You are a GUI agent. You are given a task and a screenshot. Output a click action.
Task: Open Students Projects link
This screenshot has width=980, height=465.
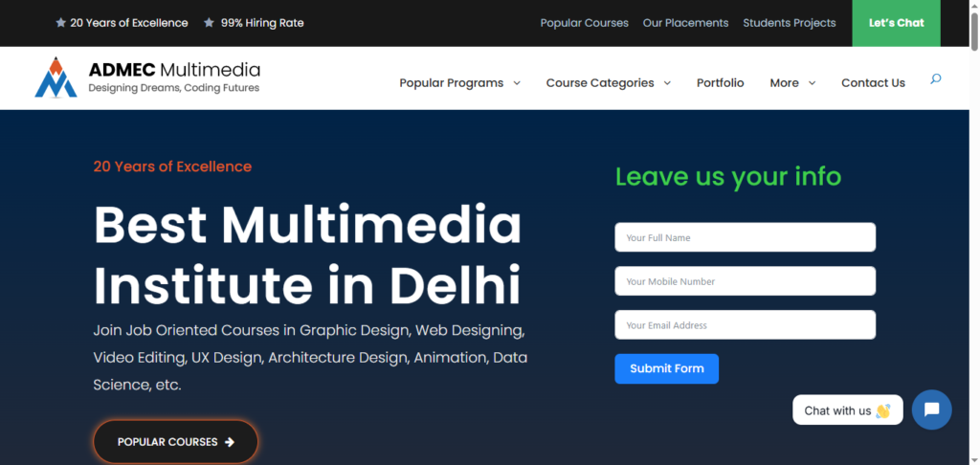tap(790, 23)
